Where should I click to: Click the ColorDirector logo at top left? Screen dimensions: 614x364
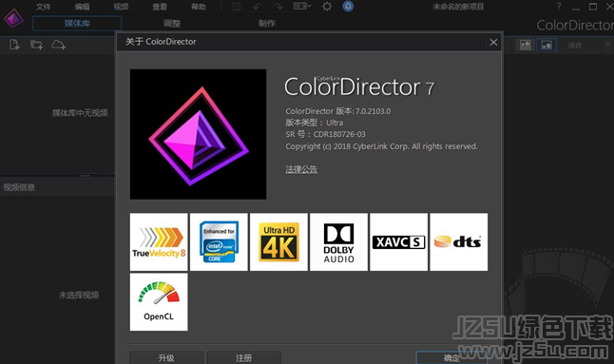click(x=13, y=18)
